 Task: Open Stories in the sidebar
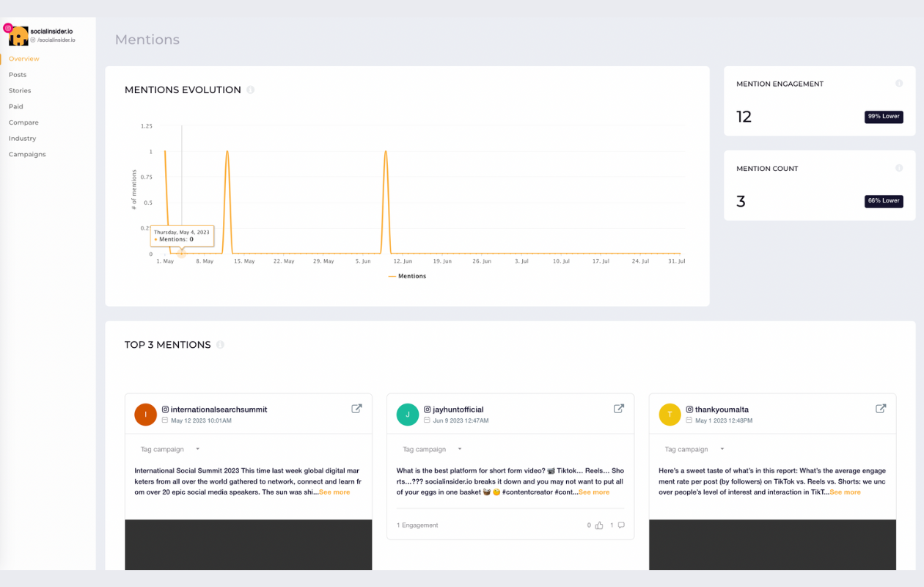click(x=20, y=91)
